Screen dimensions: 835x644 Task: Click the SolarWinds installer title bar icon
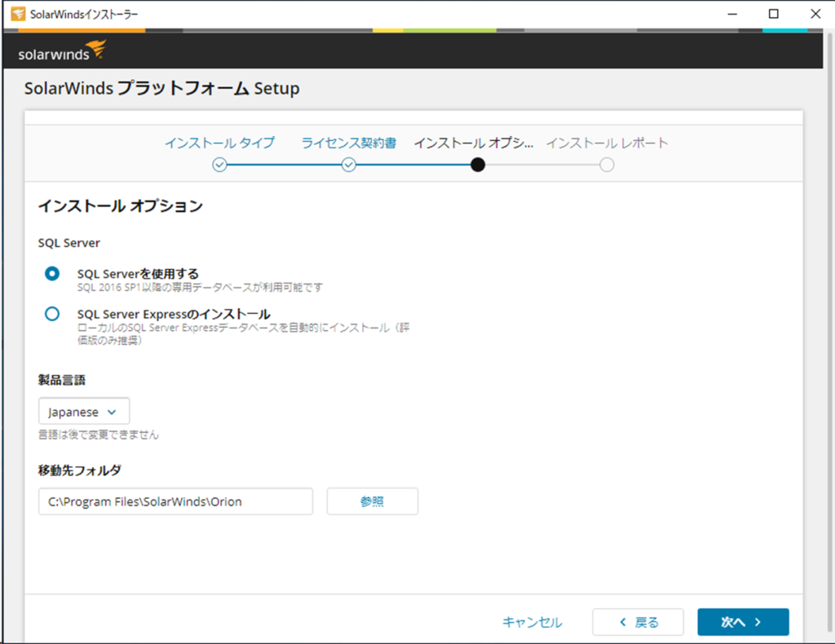pyautogui.click(x=18, y=14)
